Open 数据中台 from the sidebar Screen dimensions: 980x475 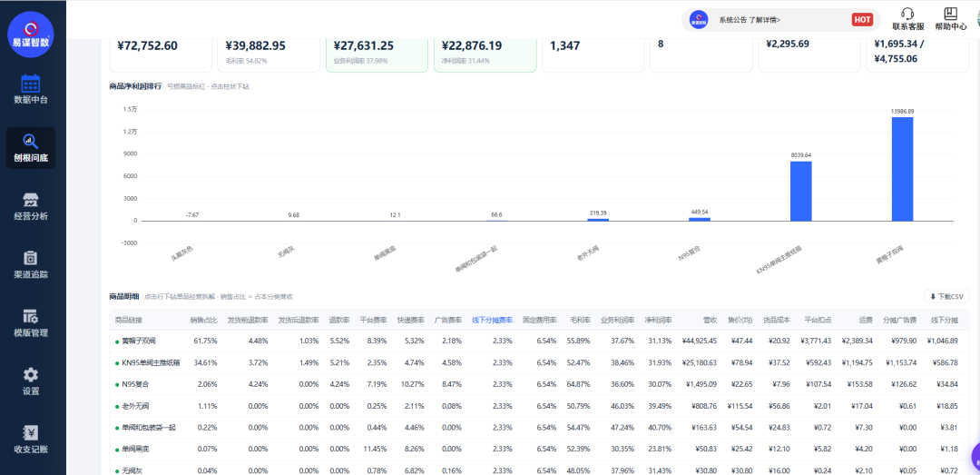click(31, 89)
